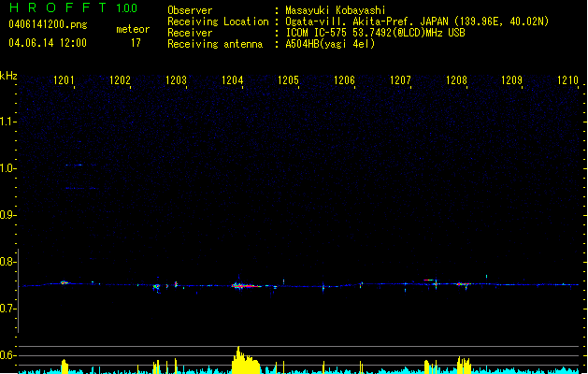Click the yellow power peak near 1201
Screen dimensions: 588x374
pyautogui.click(x=65, y=367)
